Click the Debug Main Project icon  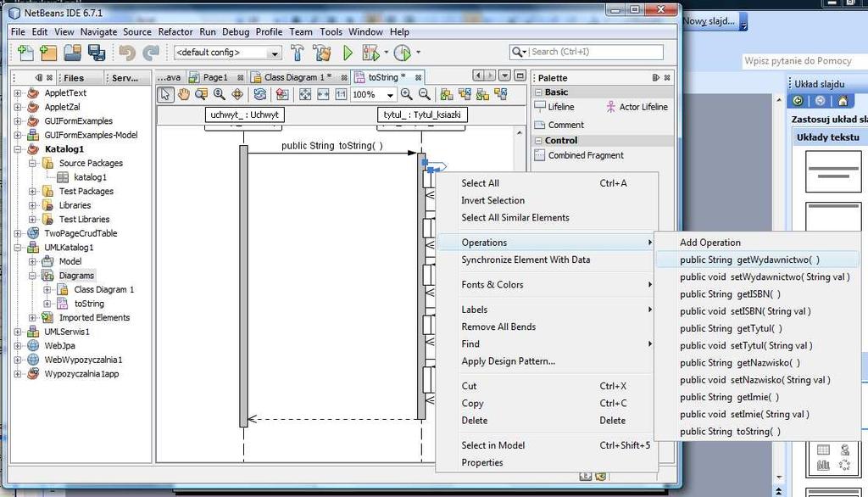[x=370, y=53]
